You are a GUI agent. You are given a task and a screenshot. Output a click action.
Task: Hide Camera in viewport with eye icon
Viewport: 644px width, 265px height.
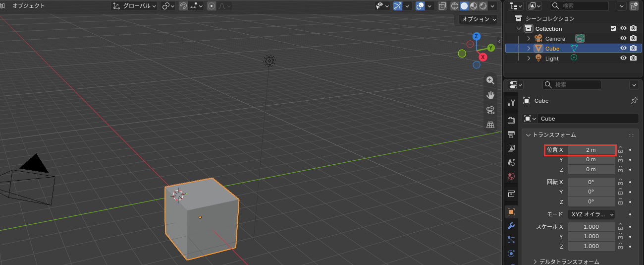pos(624,38)
